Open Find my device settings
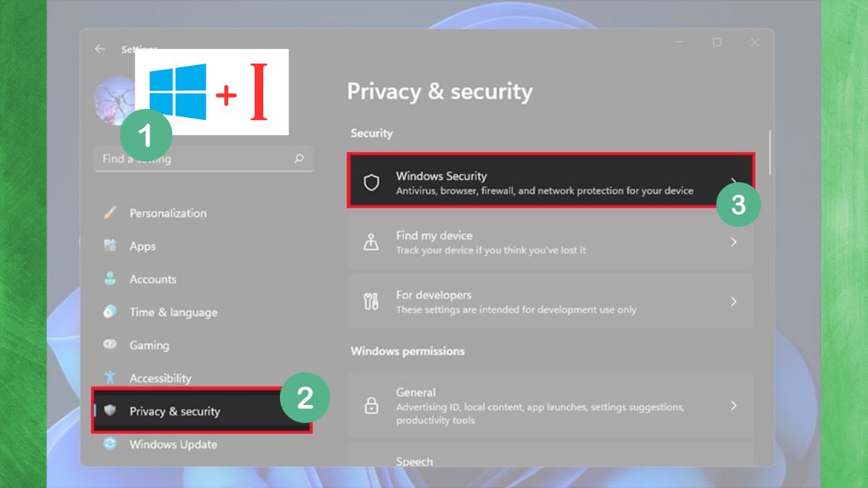This screenshot has width=868, height=488. point(550,242)
